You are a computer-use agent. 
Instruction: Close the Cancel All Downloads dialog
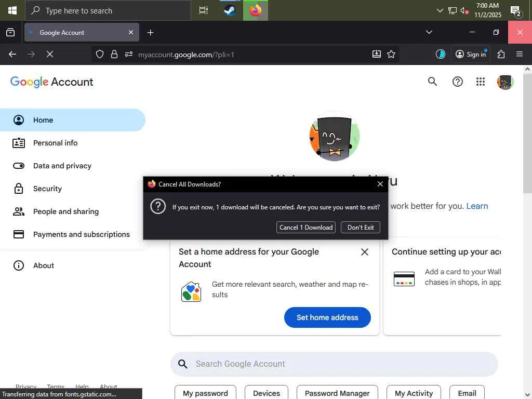coord(380,184)
